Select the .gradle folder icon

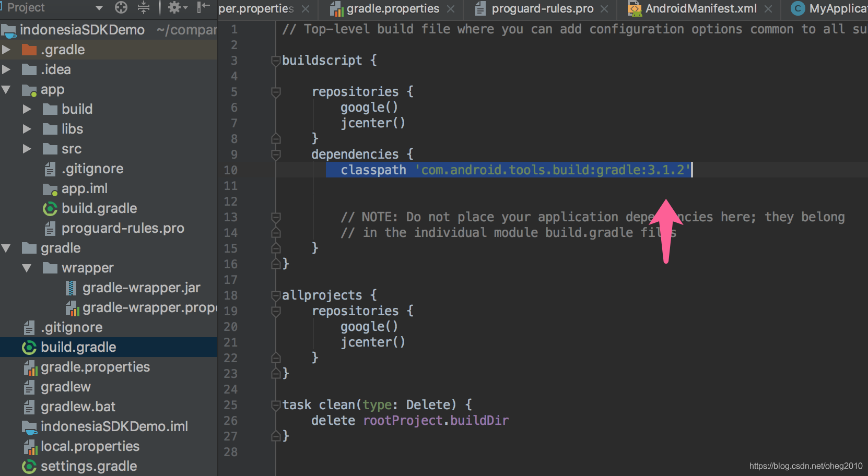pos(29,50)
